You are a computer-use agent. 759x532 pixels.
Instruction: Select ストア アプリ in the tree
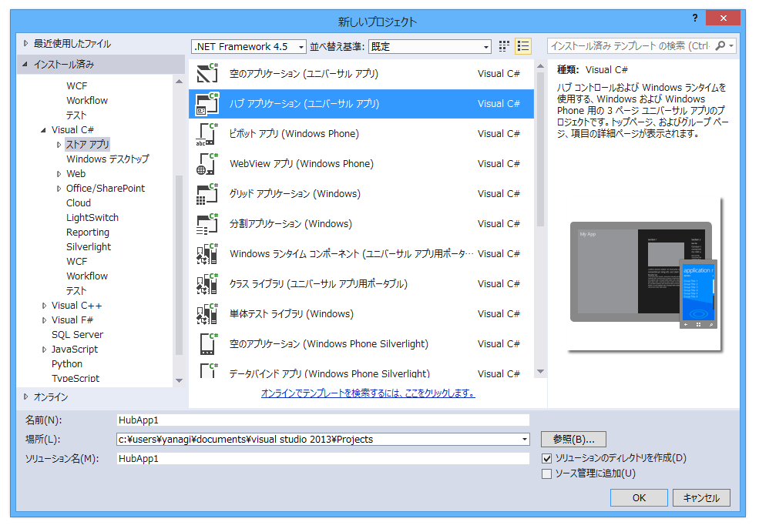click(86, 144)
